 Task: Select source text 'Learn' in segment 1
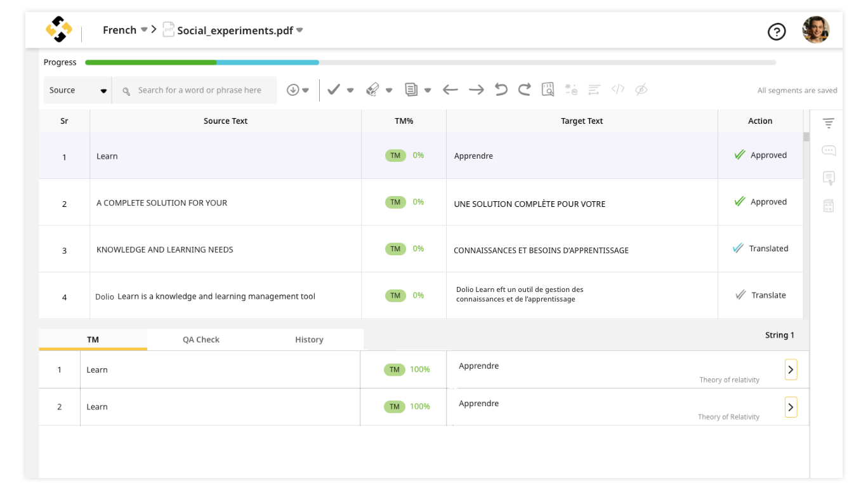click(x=107, y=156)
